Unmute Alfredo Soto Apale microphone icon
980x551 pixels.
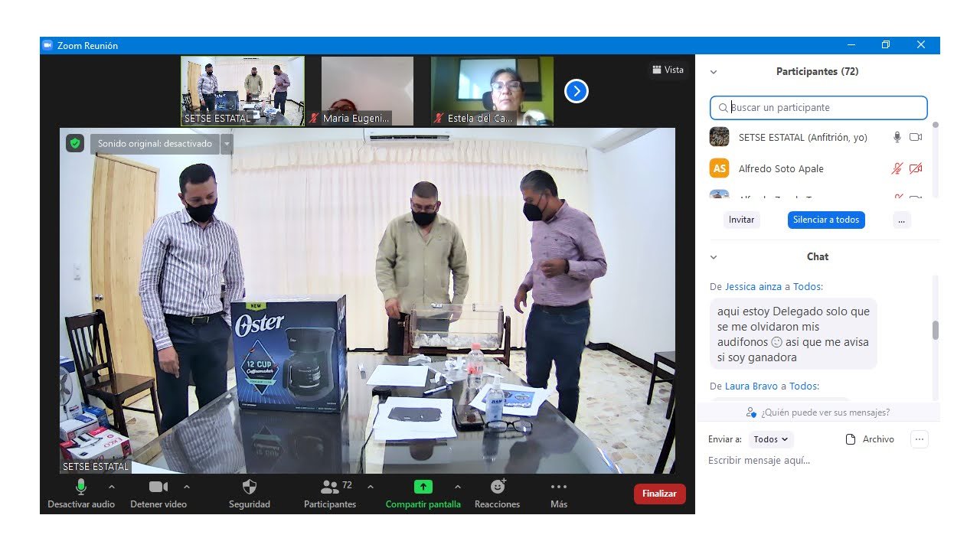point(897,168)
